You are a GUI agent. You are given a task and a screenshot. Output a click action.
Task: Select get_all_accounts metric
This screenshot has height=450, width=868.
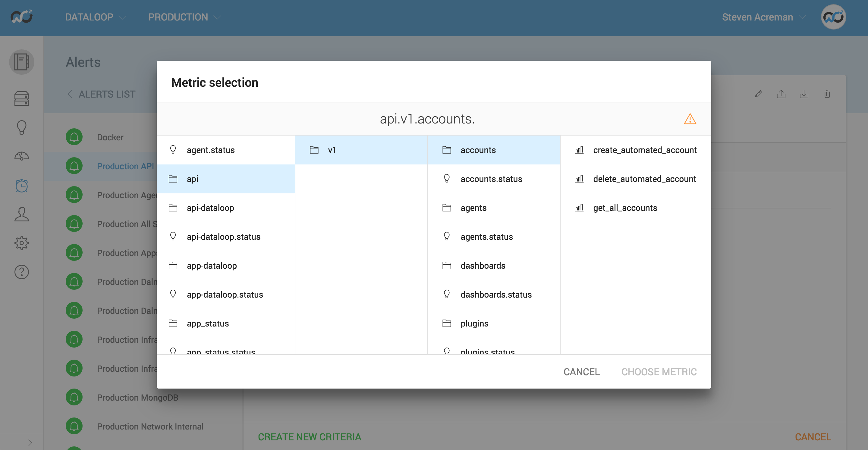pos(636,208)
